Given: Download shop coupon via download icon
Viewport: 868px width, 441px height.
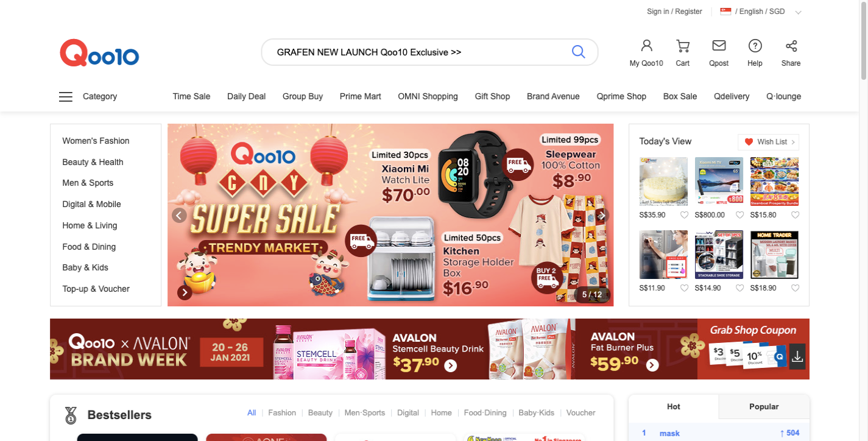Looking at the screenshot, I should click(797, 357).
